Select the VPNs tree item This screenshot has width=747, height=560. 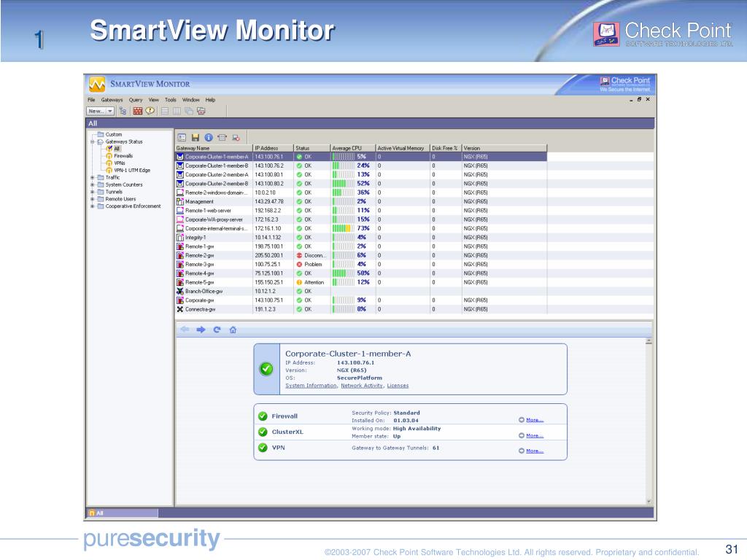[119, 163]
